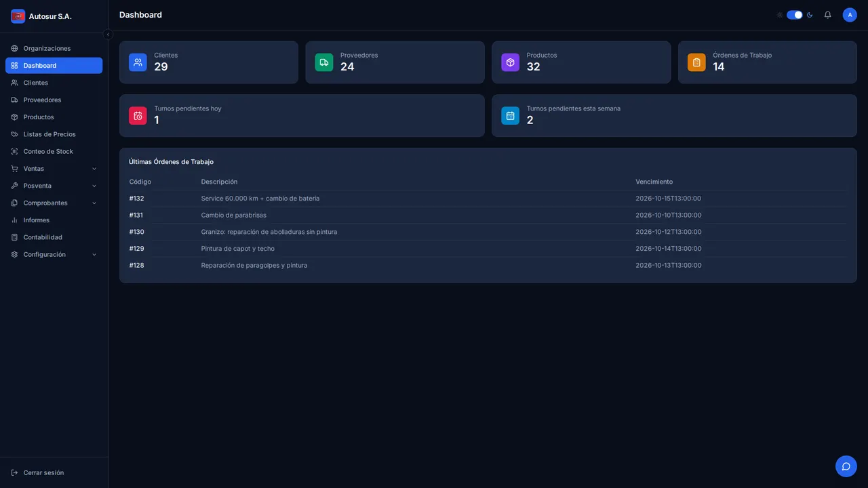868x488 pixels.
Task: Expand the Posventa submenu chevron
Action: pyautogui.click(x=94, y=186)
